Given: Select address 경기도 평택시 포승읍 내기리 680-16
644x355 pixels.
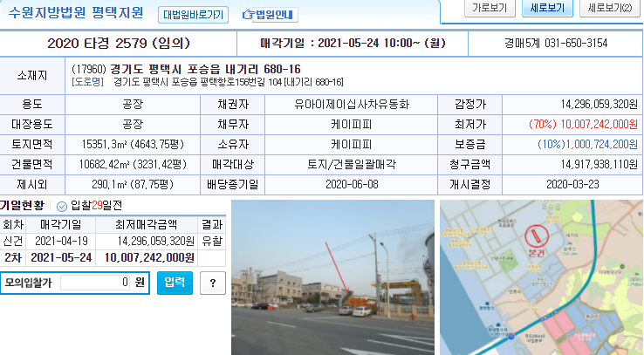Looking at the screenshot, I should pyautogui.click(x=205, y=69).
